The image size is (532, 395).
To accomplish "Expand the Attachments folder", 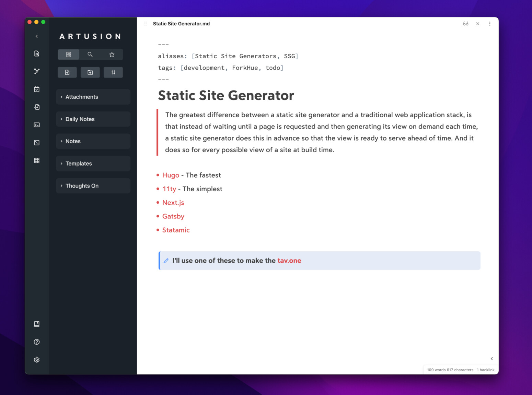I will coord(82,97).
